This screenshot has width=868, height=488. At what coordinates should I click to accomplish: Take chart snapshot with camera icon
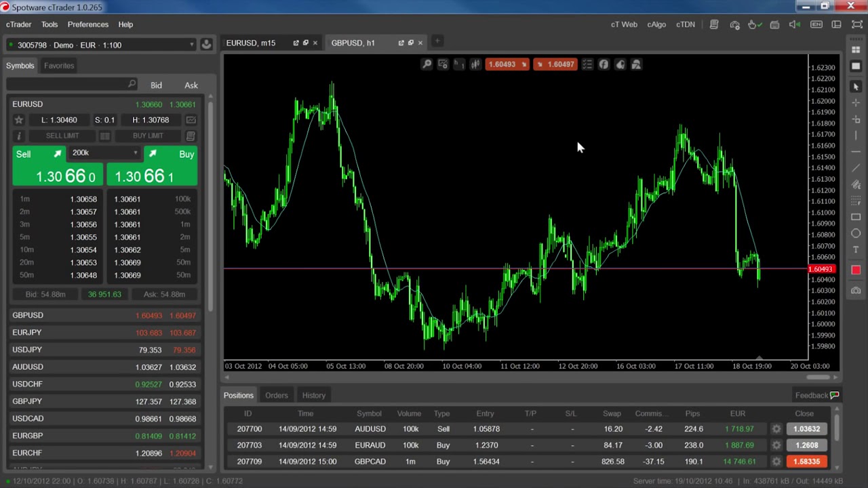tap(856, 291)
